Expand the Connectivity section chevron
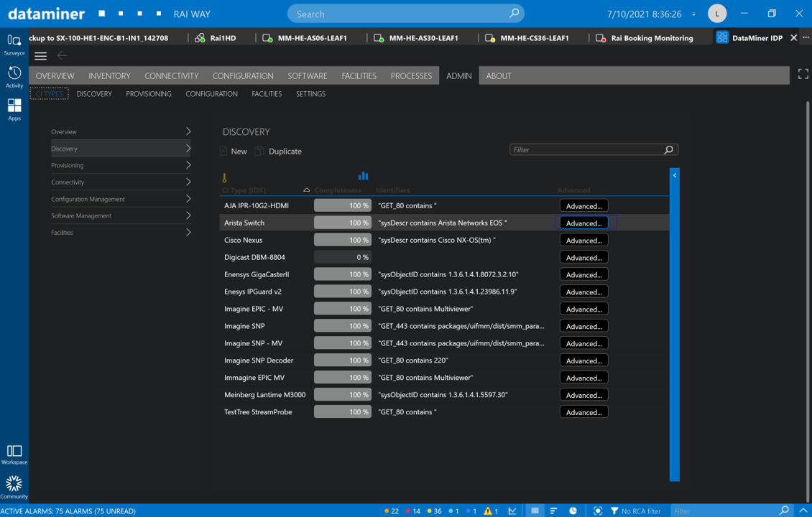Screen dimensions: 812x517 tap(188, 182)
